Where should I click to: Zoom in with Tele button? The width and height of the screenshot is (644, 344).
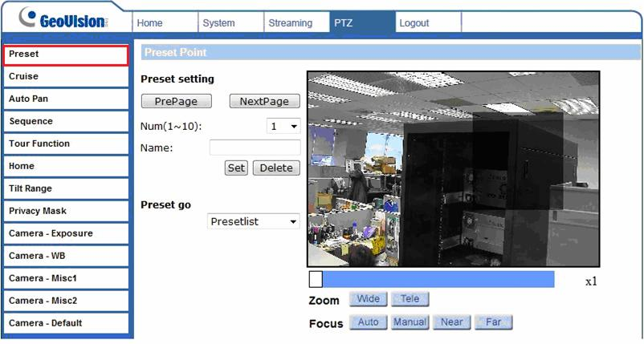click(x=410, y=299)
